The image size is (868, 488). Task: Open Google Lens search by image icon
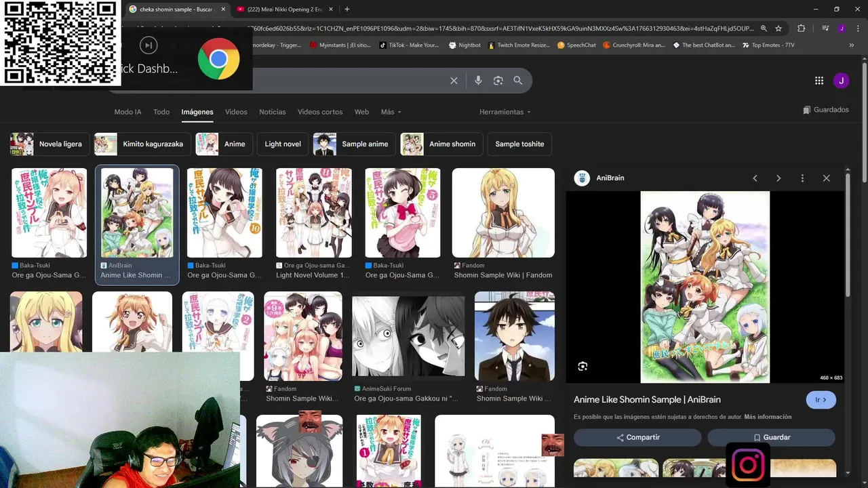(498, 81)
